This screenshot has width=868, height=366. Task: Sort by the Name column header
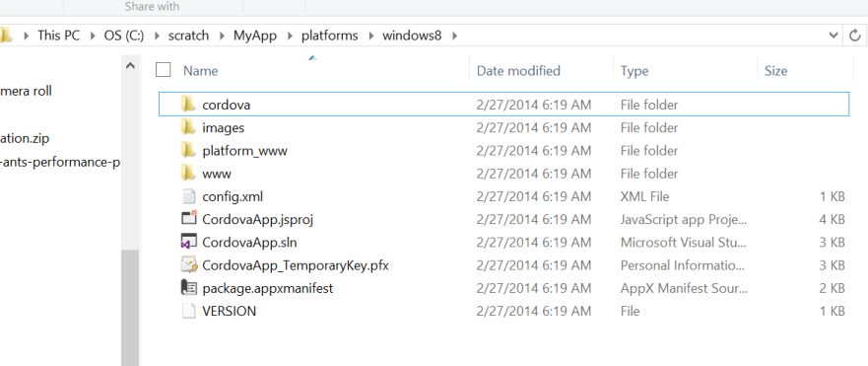coord(200,71)
